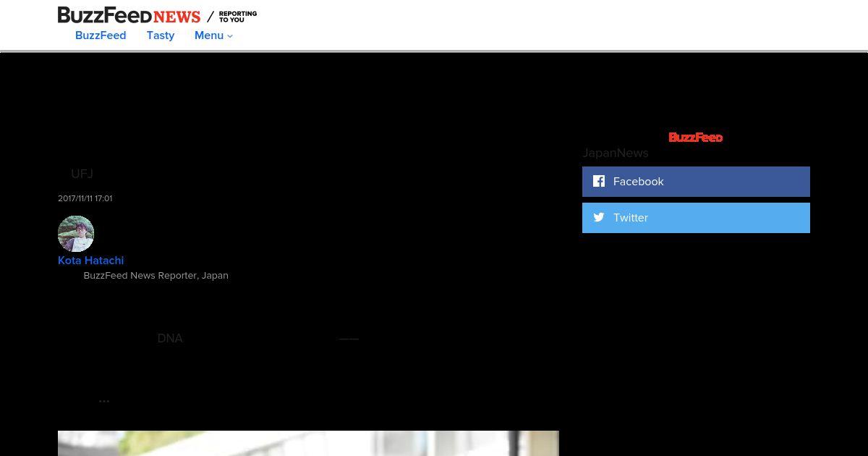Click the DNA text in article
This screenshot has width=868, height=456.
170,339
